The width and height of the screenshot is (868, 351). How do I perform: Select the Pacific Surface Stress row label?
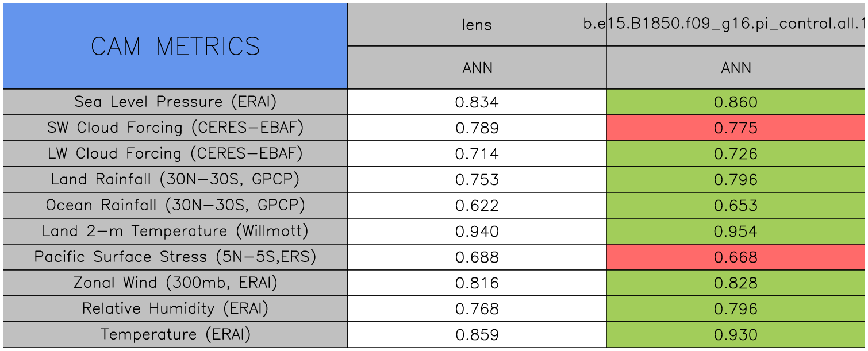tap(175, 257)
